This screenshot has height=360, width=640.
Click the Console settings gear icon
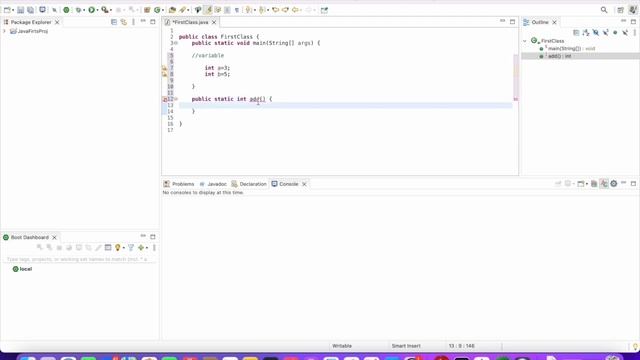click(x=613, y=184)
